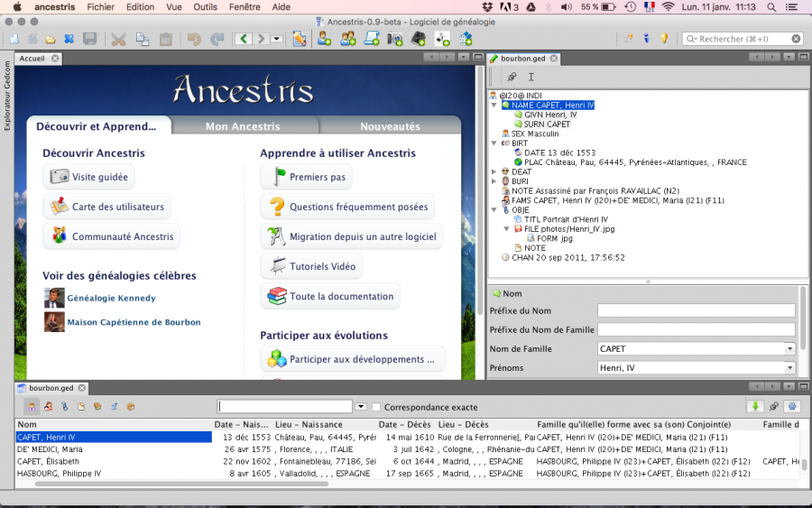Expand the DEAT tree node
812x508 pixels.
[494, 171]
